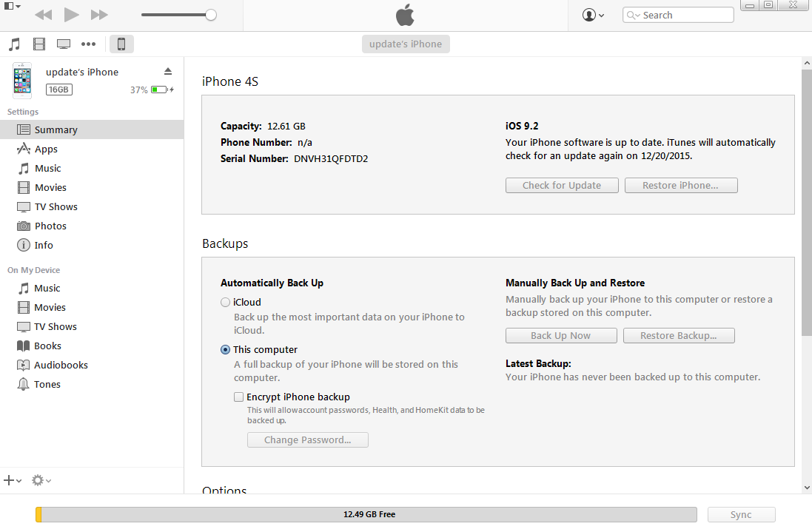Viewport: 812px width, 532px height.
Task: Open Info in Settings sidebar
Action: point(92,245)
